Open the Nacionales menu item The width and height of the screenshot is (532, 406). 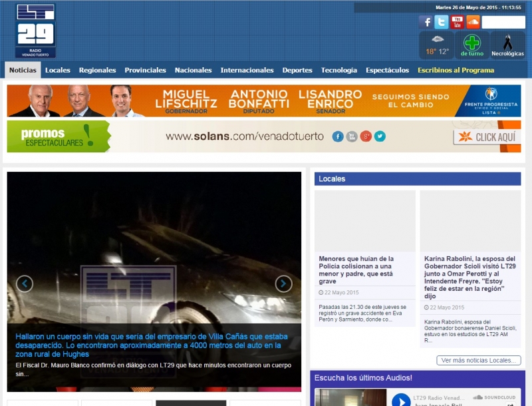coord(193,71)
